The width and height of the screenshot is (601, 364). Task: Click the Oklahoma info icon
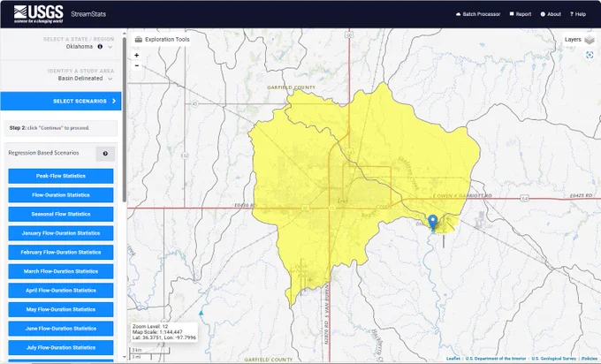[x=100, y=47]
